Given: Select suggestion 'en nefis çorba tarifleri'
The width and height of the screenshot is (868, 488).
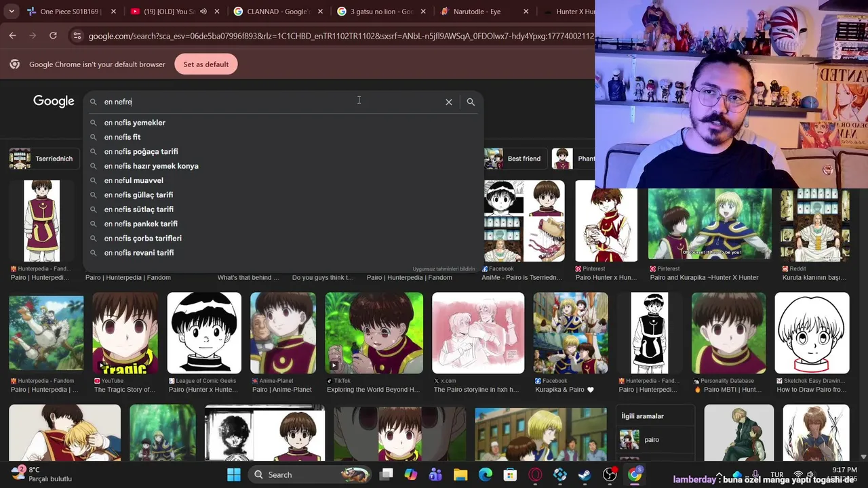Looking at the screenshot, I should click(x=283, y=239).
